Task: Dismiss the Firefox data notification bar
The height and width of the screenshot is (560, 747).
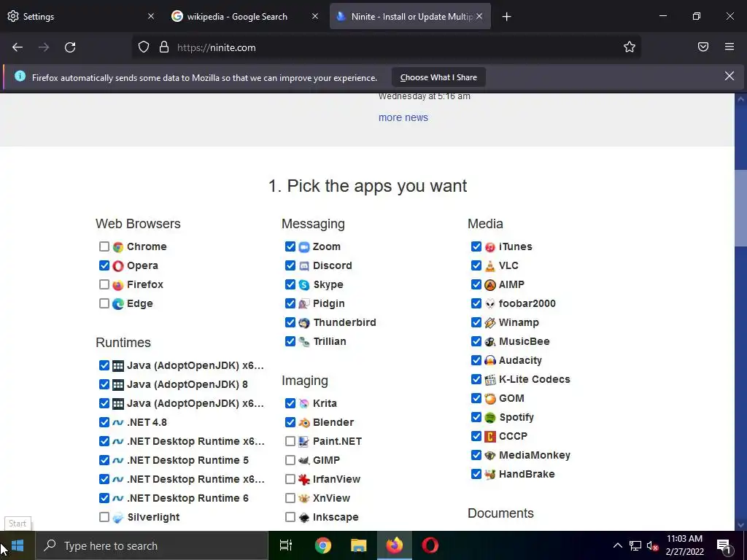Action: (x=729, y=76)
